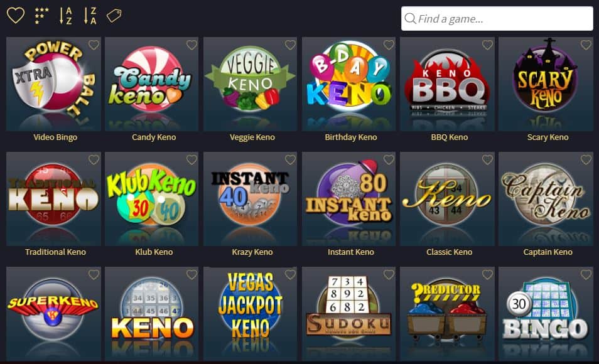
Task: Click the Traditional Keno title text
Action: [x=55, y=252]
